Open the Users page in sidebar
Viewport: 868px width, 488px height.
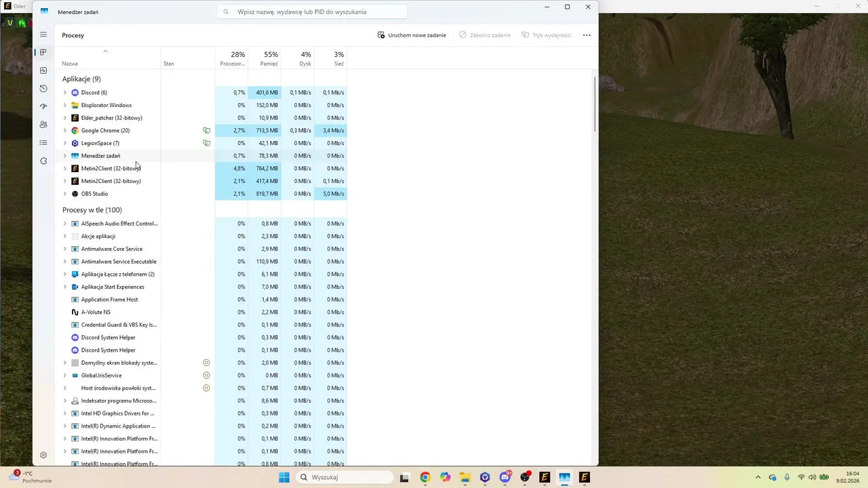click(43, 125)
